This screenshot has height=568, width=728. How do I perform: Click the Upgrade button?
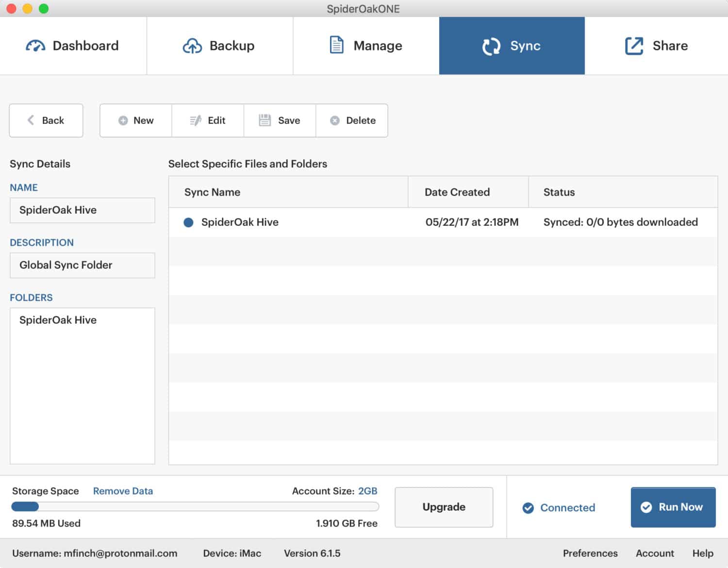click(444, 507)
